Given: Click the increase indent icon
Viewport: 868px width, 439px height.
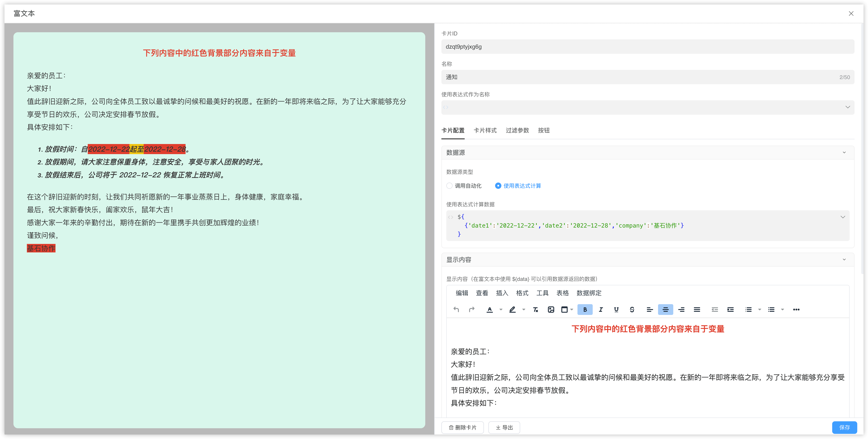Looking at the screenshot, I should [x=731, y=310].
